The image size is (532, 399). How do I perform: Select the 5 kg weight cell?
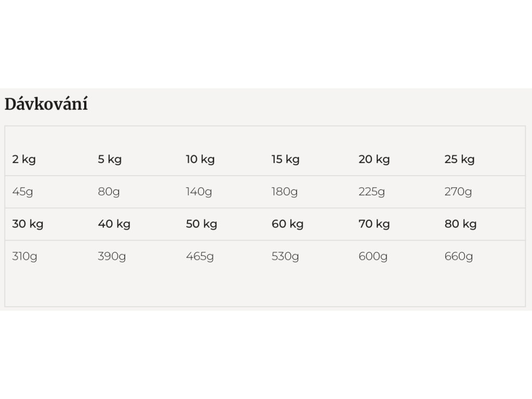[x=110, y=159]
